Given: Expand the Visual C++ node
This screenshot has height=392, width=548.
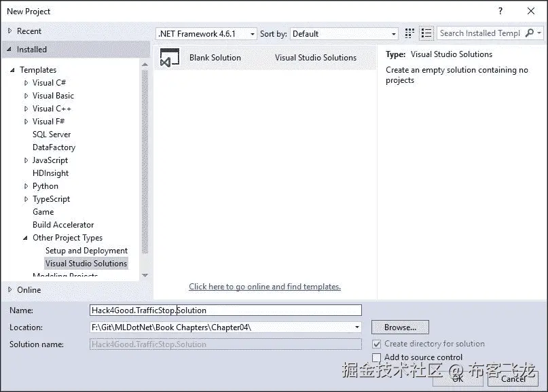Looking at the screenshot, I should point(26,109).
